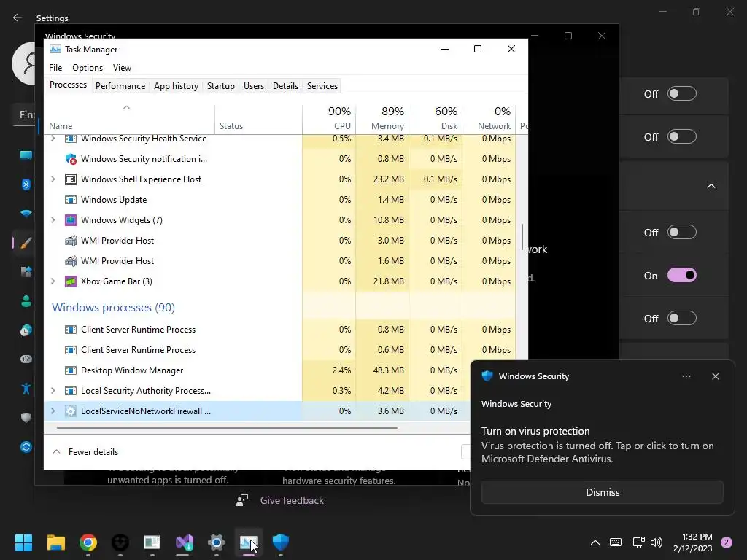
Task: Close the Windows Security notification toast
Action: click(716, 376)
